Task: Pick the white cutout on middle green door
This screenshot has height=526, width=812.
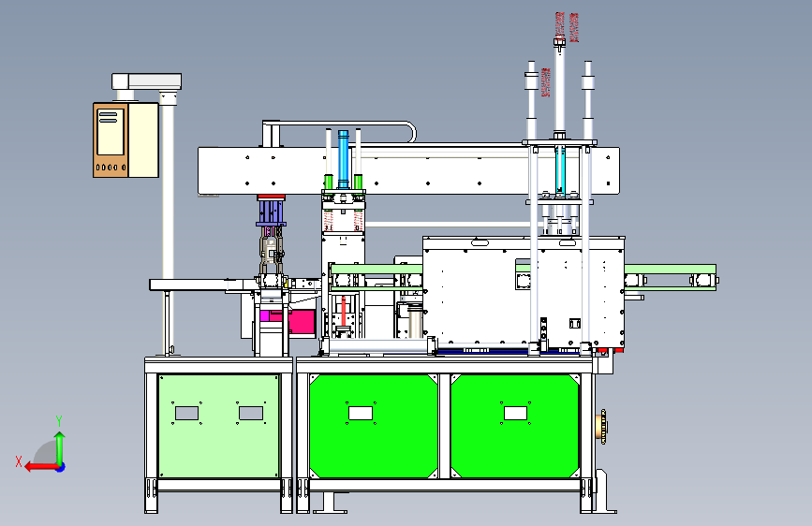Action: (361, 413)
